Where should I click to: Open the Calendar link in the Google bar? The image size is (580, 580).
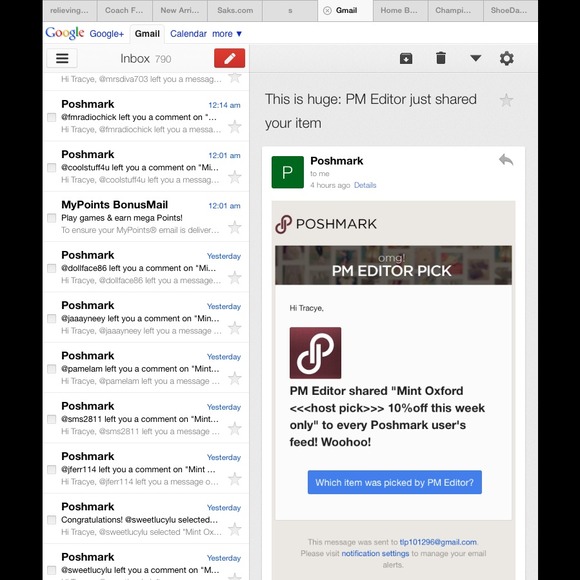coord(188,34)
